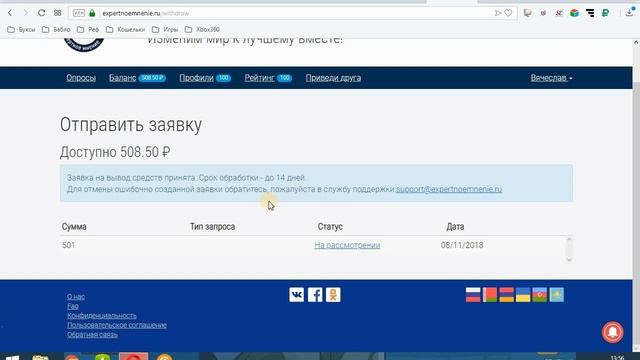Viewport: 640px width, 360px height.
Task: Click the site logo emblem
Action: coord(84,45)
